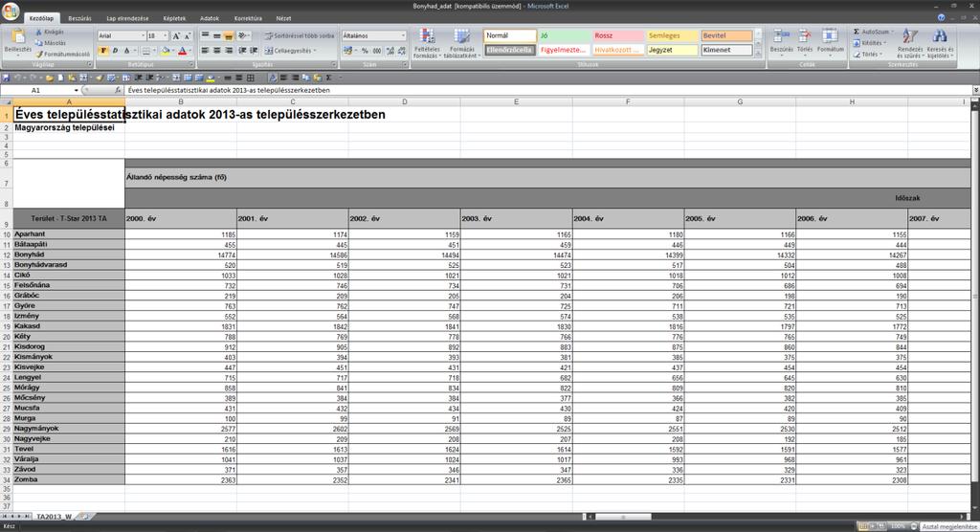Open the Name Box dropdown for A1

point(77,90)
